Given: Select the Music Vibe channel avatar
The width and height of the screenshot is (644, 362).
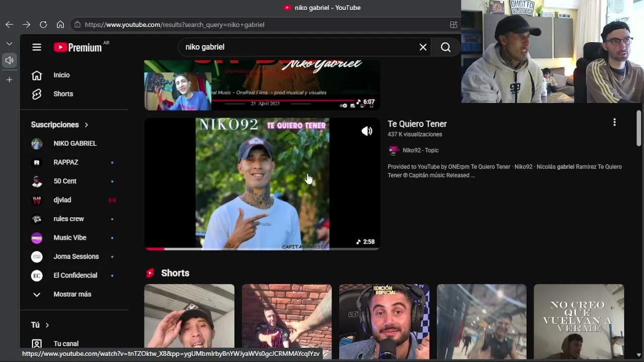Looking at the screenshot, I should [x=37, y=238].
